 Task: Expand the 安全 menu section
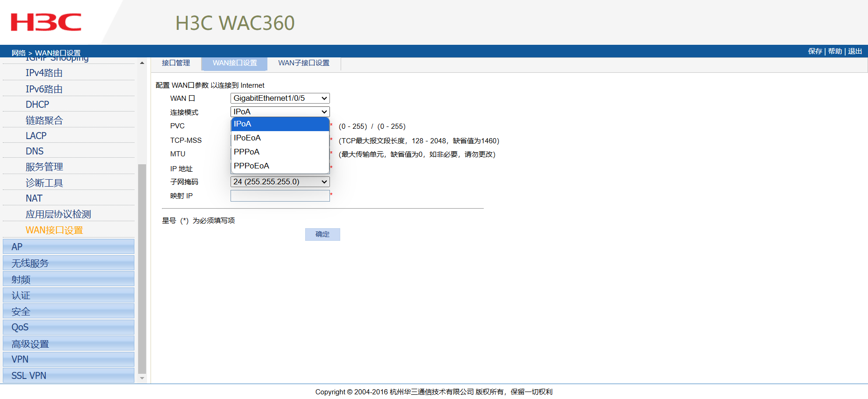(69, 311)
